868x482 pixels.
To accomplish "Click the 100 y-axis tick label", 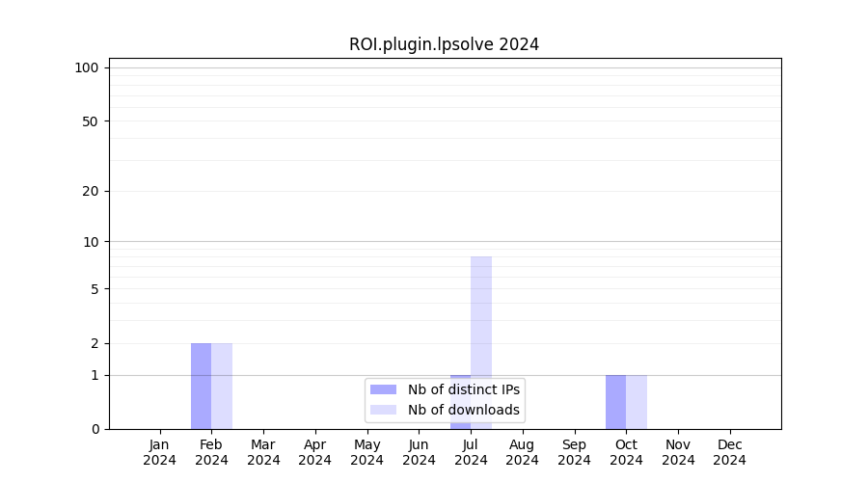I will pos(87,67).
